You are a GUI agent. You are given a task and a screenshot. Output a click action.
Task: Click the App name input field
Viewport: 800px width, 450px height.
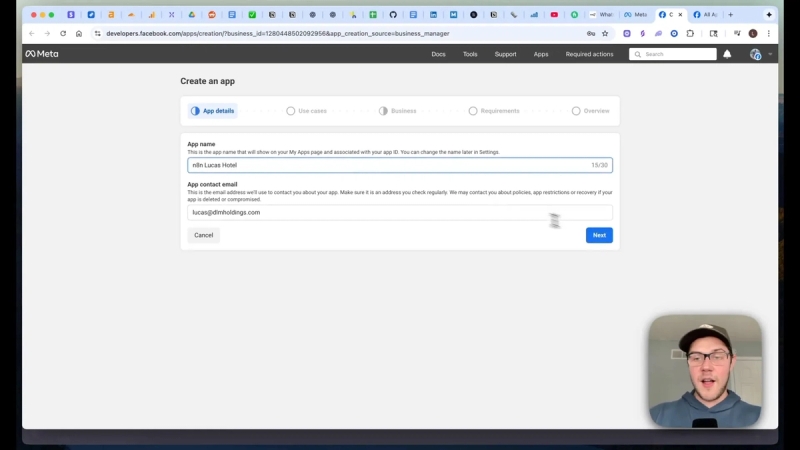pyautogui.click(x=400, y=165)
